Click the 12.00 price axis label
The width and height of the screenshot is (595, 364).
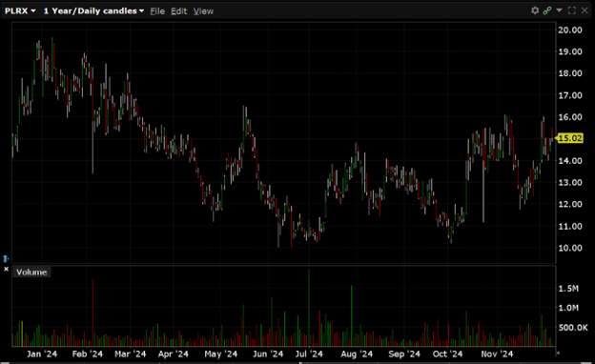[x=570, y=204]
